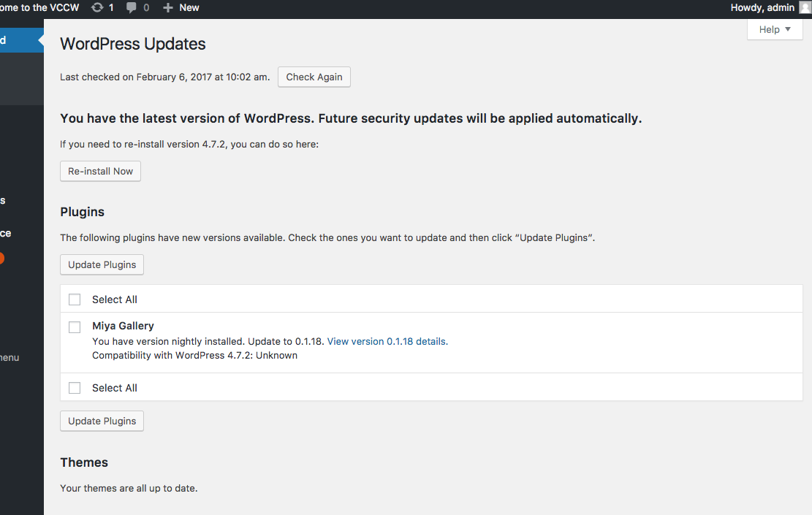Open View version 0.1.18 details link
The height and width of the screenshot is (515, 812).
(387, 342)
